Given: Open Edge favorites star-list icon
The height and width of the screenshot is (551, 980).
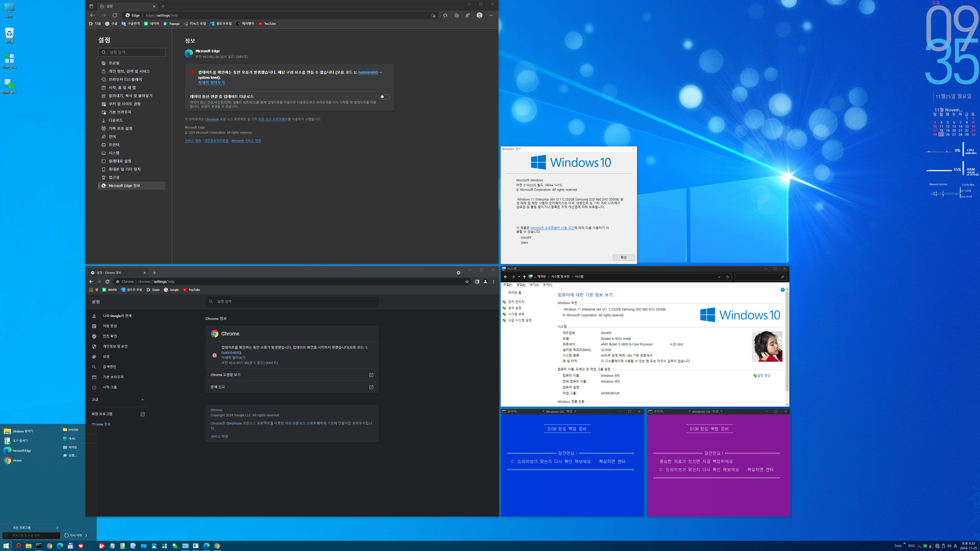Looking at the screenshot, I should tap(445, 15).
